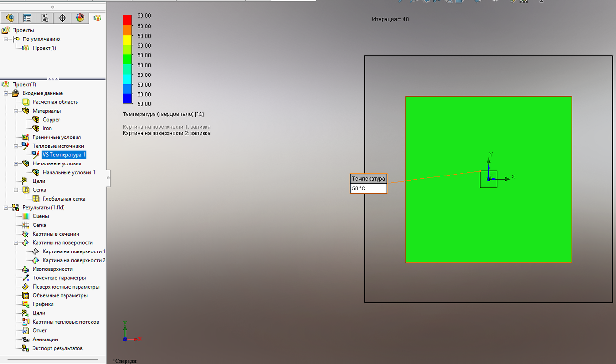Image resolution: width=616 pixels, height=364 pixels.
Task: Click the orientation triad in viewport corner
Action: click(131, 332)
